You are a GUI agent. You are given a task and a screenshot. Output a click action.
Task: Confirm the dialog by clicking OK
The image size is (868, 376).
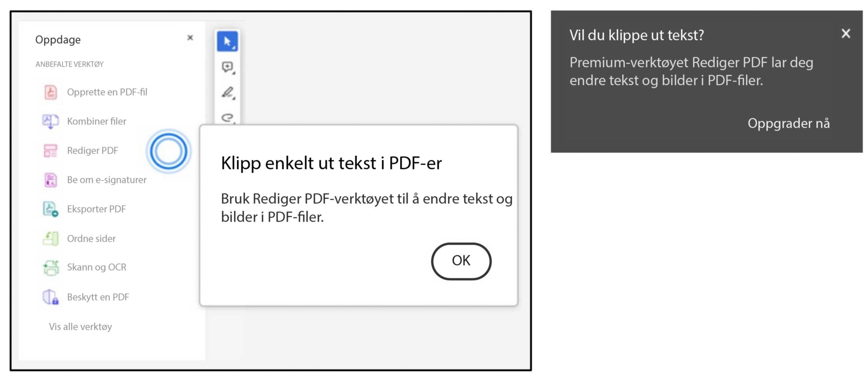[461, 261]
